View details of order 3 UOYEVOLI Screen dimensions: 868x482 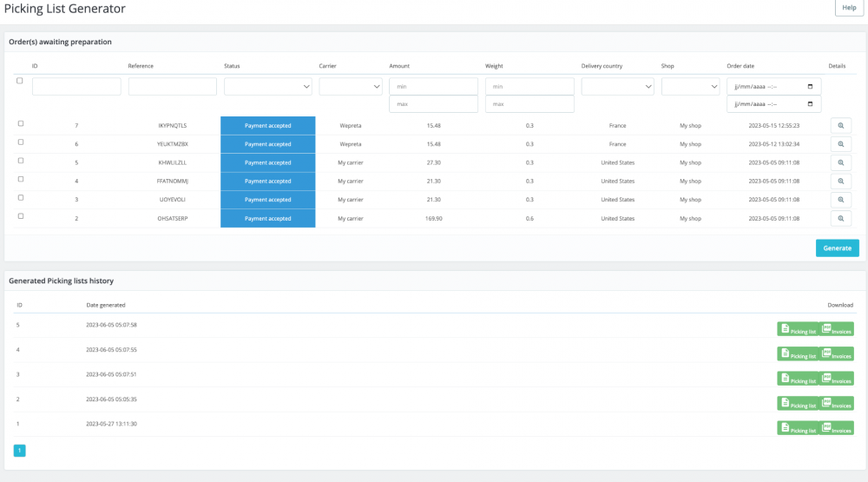coord(840,200)
